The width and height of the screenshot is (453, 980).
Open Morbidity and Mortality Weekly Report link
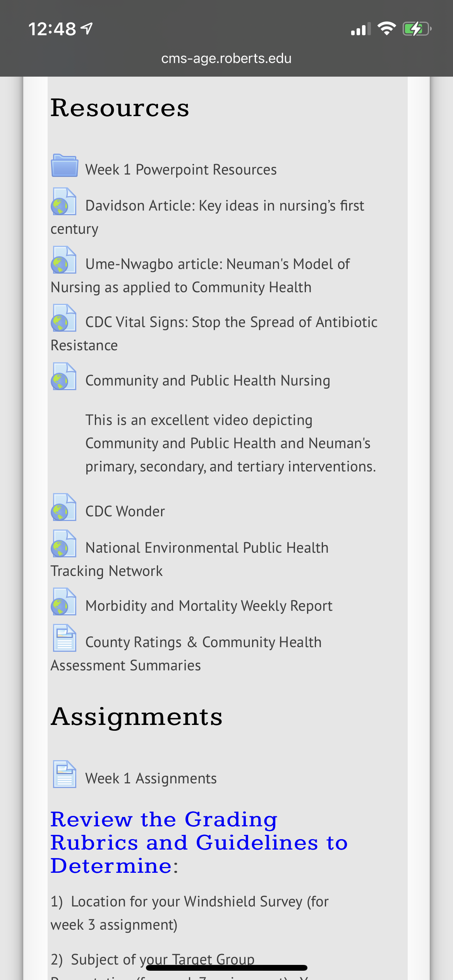209,606
